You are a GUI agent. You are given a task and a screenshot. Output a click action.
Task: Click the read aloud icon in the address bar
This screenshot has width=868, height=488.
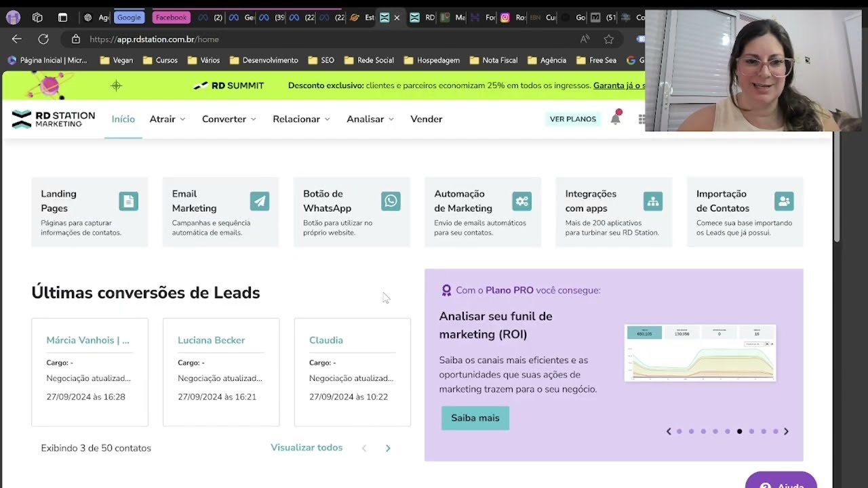click(585, 39)
